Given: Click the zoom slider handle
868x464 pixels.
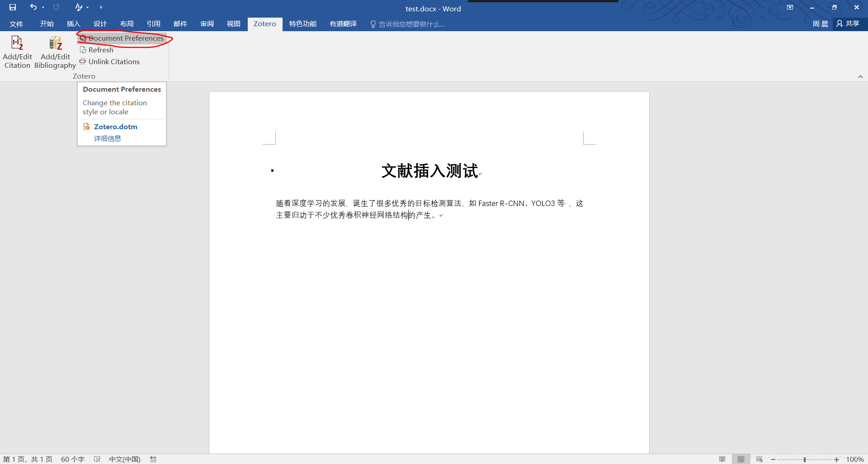Looking at the screenshot, I should click(x=805, y=459).
